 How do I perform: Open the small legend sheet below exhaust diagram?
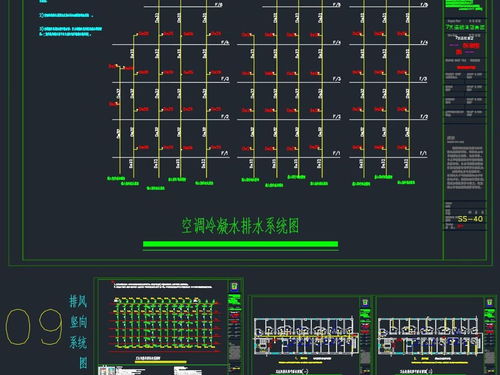tap(107, 370)
